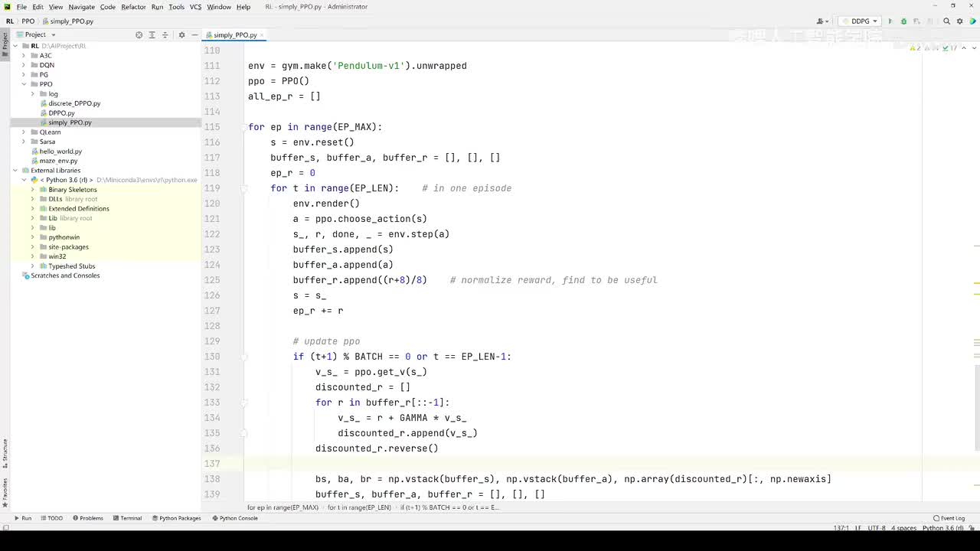This screenshot has height=551, width=980.
Task: Click the tool windows toggle icon in status bar
Action: pyautogui.click(x=5, y=527)
